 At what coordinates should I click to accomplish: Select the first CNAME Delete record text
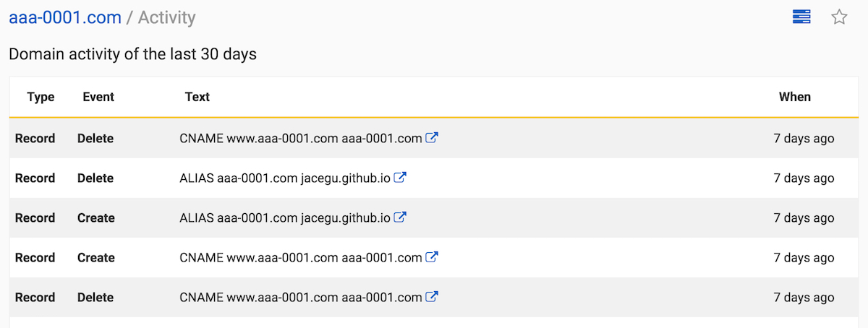point(300,139)
